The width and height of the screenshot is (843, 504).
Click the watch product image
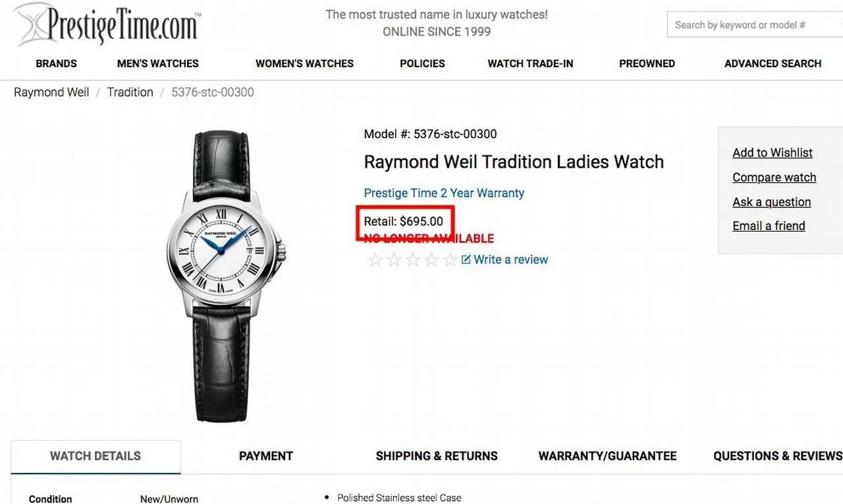[225, 276]
